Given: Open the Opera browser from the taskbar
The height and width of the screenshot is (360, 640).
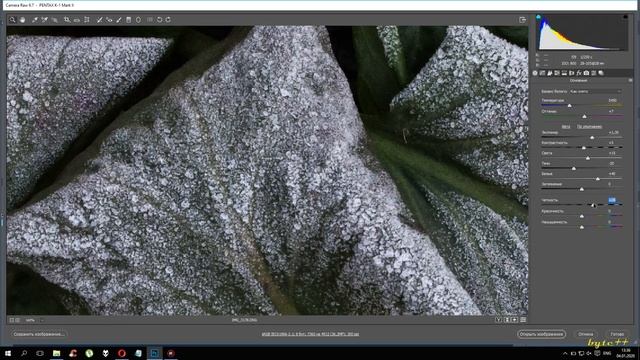Looking at the screenshot, I should click(x=122, y=353).
